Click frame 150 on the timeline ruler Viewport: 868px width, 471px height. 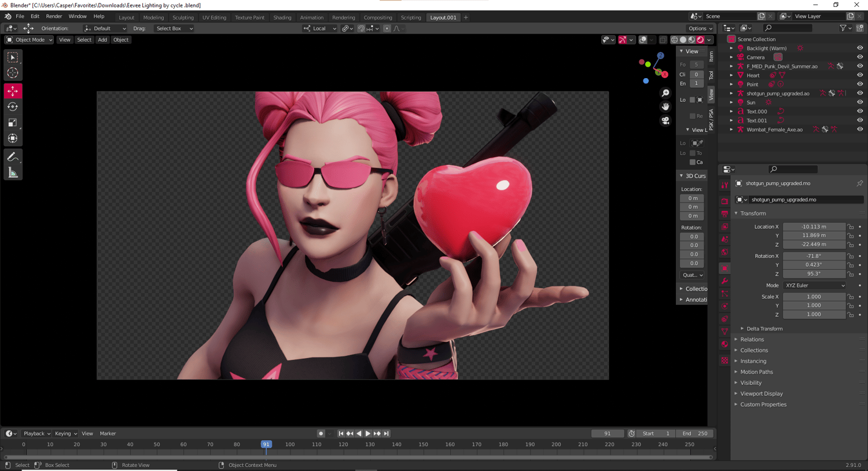[x=424, y=444]
